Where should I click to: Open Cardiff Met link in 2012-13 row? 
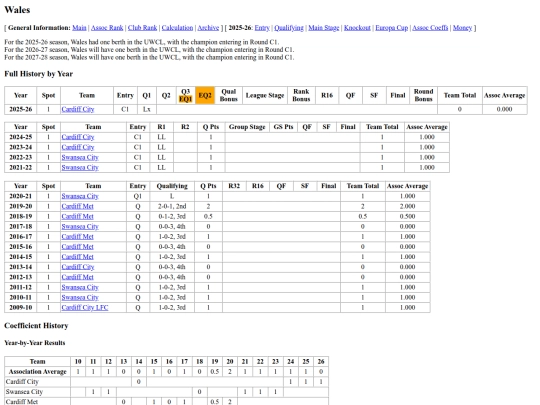tap(77, 277)
